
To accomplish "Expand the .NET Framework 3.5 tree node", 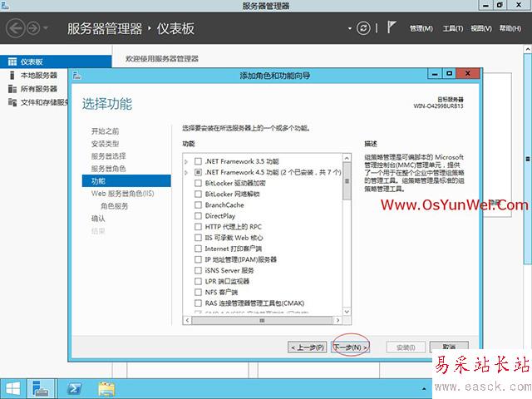I will 186,161.
